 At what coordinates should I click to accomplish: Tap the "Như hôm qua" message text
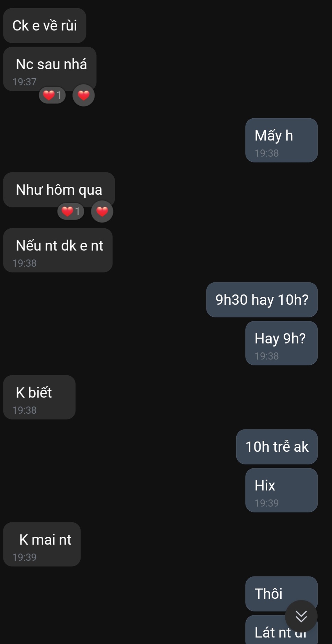click(x=59, y=190)
